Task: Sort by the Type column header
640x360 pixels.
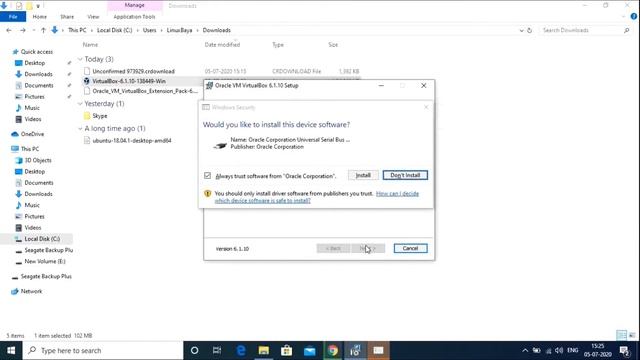Action: pyautogui.click(x=278, y=45)
